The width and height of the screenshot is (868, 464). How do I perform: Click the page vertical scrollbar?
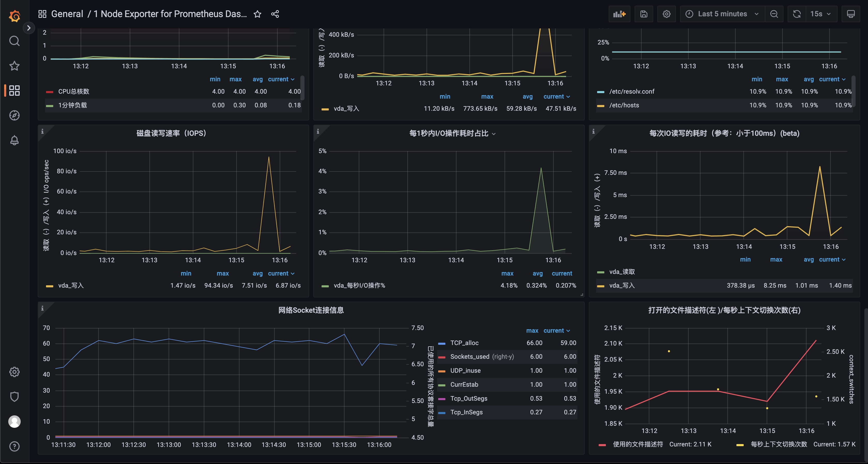[866, 384]
